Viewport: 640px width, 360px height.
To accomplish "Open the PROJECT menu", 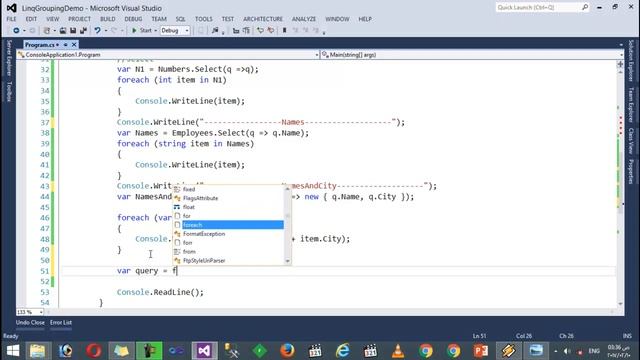I will tap(79, 19).
